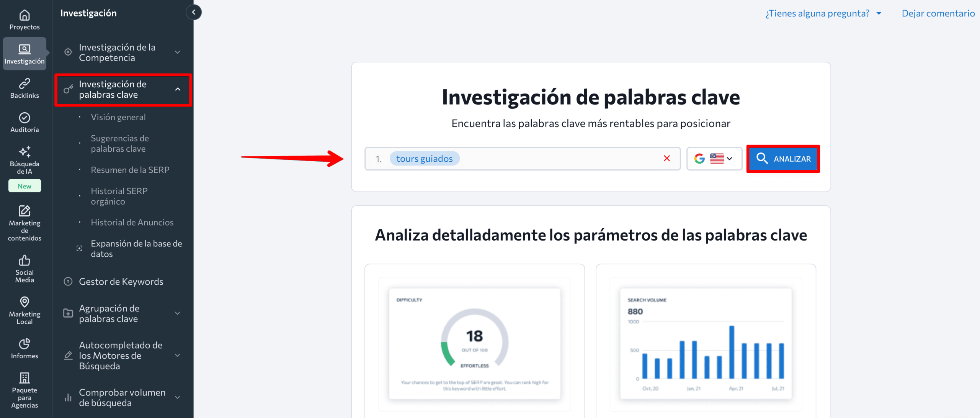Open the Auditoría checkmark icon
Image resolution: width=980 pixels, height=418 pixels.
click(24, 118)
